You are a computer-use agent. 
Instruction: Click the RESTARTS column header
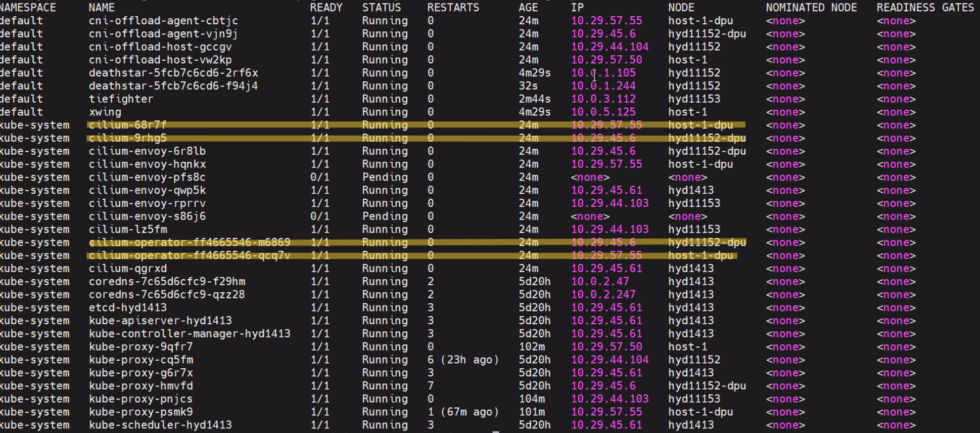[453, 8]
